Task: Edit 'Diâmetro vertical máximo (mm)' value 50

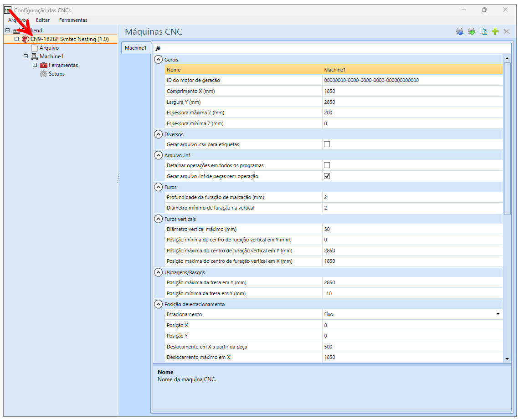Action: (412, 229)
